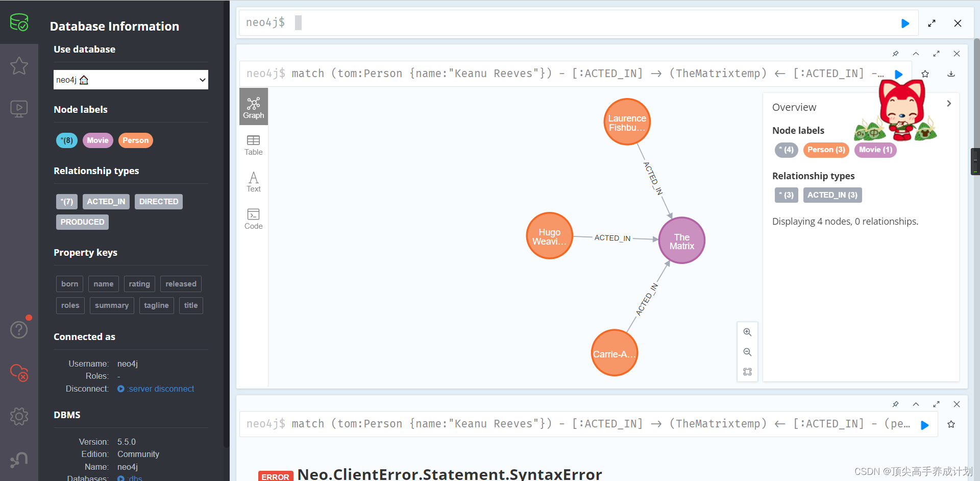Select the Laurence Fishburne node
980x481 pixels.
point(627,122)
